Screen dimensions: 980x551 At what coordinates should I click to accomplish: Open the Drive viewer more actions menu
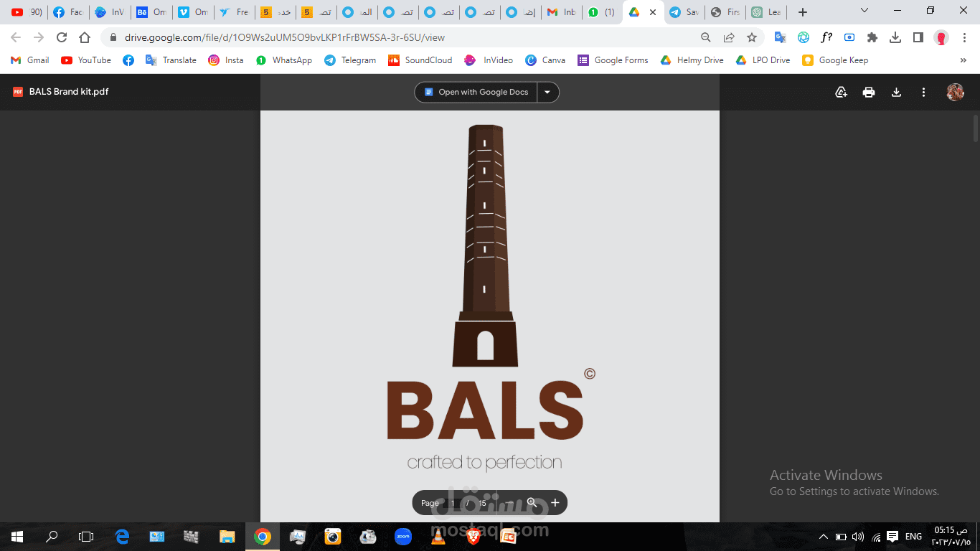924,92
